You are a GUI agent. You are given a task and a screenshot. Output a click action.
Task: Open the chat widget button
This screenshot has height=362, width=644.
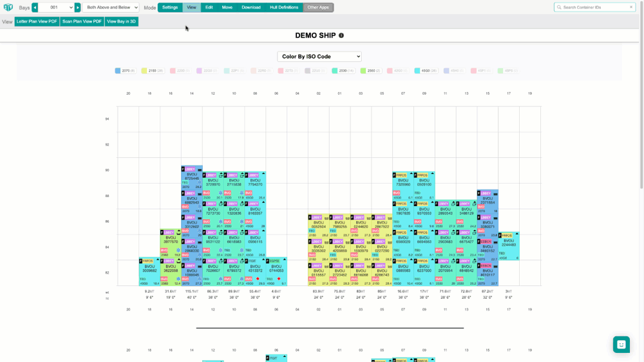point(621,344)
